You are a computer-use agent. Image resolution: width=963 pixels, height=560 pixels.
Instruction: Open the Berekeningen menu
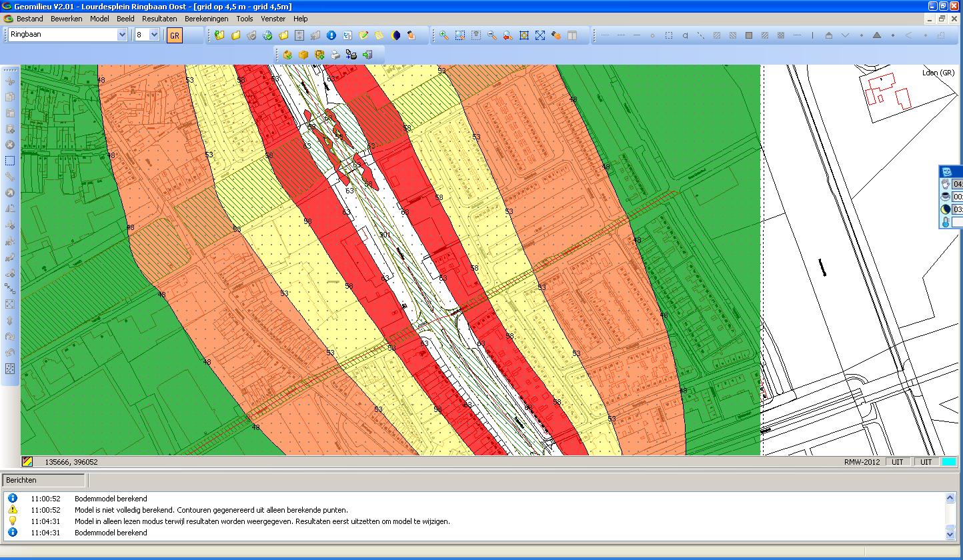[207, 19]
